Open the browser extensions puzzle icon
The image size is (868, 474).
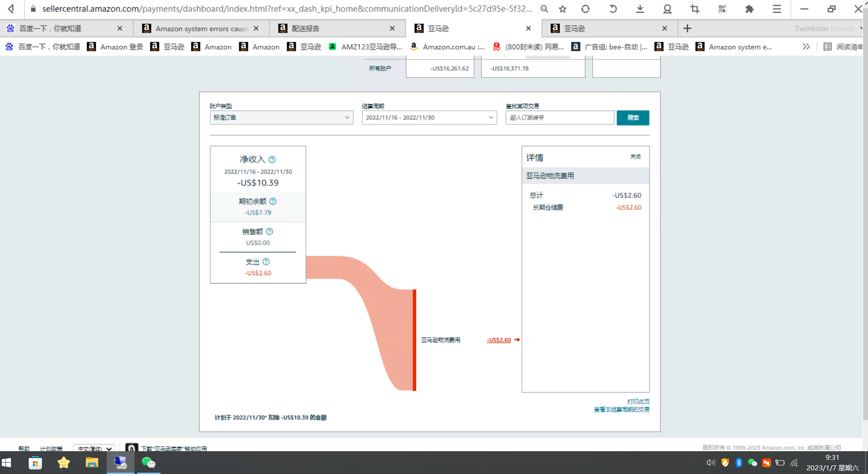[x=749, y=9]
